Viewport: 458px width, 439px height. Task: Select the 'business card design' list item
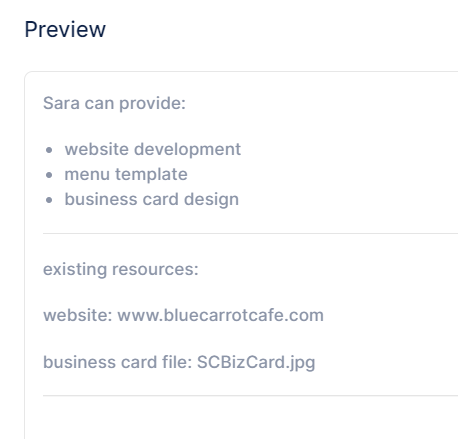pos(152,199)
